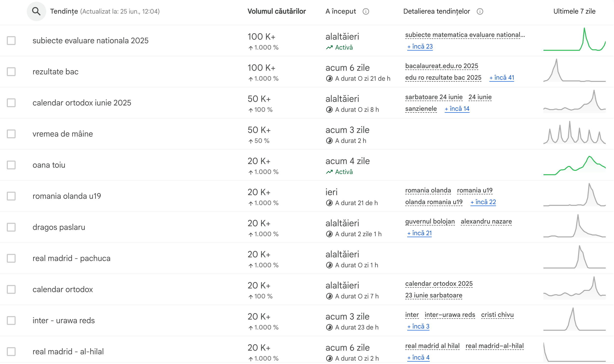The image size is (614, 364).
Task: Tick the rezultate bac checkbox
Action: click(11, 72)
